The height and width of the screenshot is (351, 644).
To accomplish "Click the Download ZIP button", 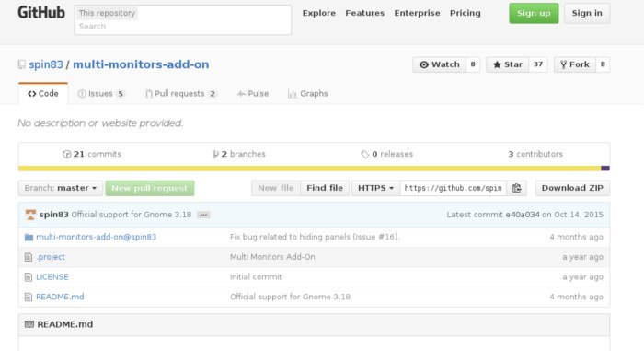I will pyautogui.click(x=572, y=188).
